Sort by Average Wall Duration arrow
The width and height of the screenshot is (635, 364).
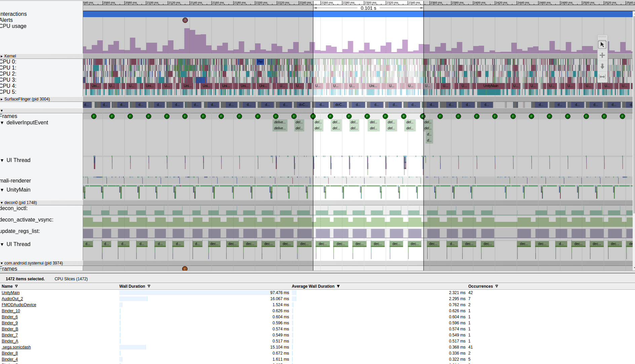[x=338, y=286]
